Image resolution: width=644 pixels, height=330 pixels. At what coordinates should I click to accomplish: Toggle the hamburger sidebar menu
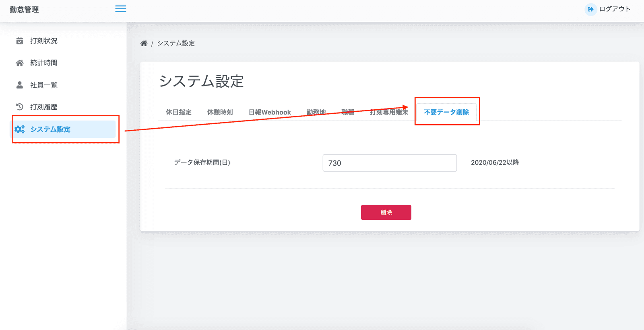pos(121,9)
